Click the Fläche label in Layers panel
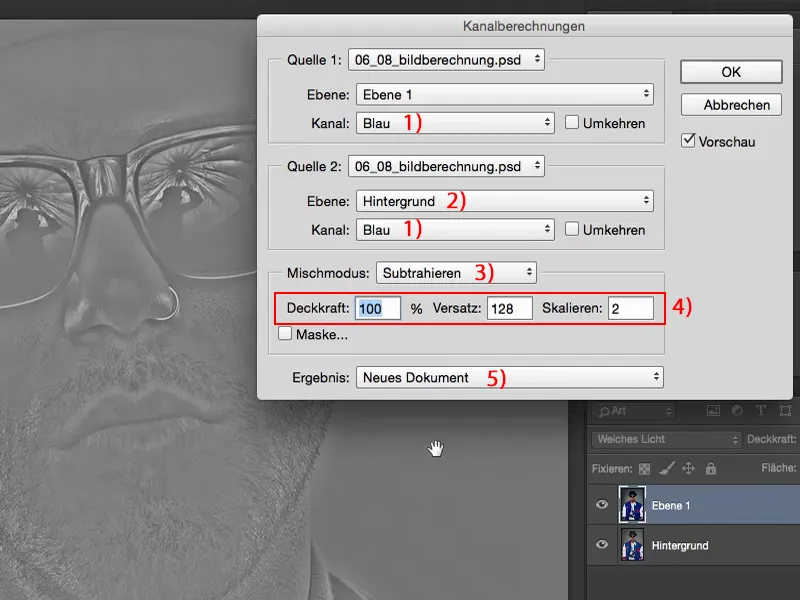This screenshot has width=800, height=600. [779, 468]
